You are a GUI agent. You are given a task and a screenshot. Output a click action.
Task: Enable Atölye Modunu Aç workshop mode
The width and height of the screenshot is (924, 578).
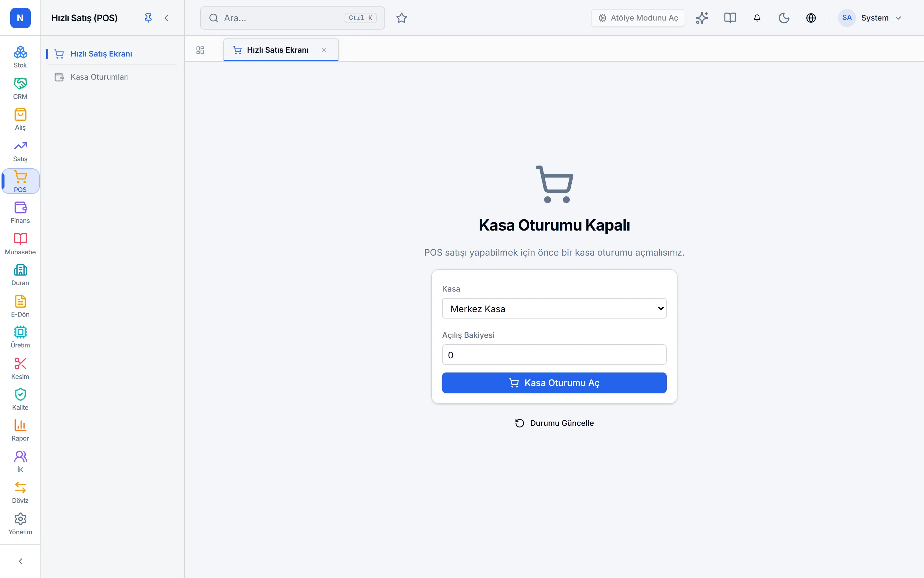(637, 18)
